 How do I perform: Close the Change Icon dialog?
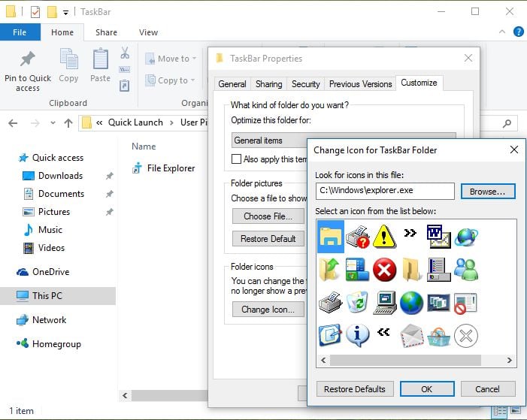tap(514, 150)
